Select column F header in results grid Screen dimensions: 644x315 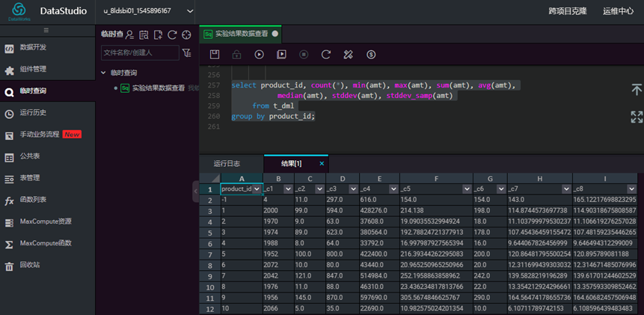pos(436,178)
